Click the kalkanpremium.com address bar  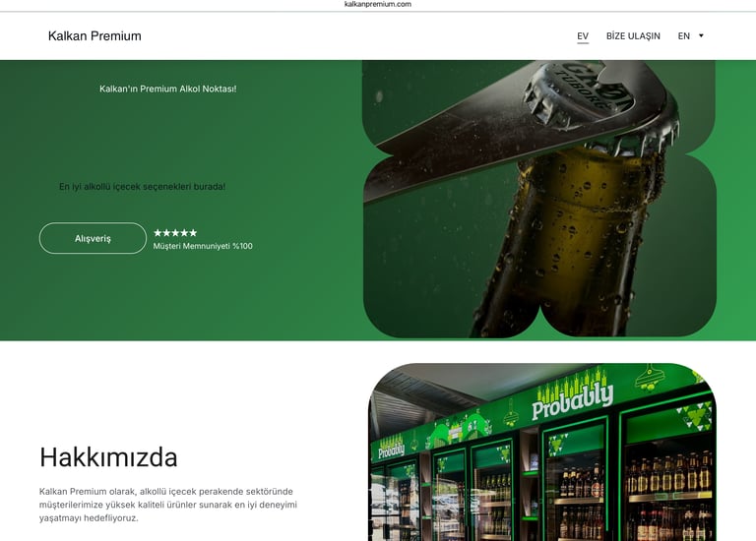378,4
